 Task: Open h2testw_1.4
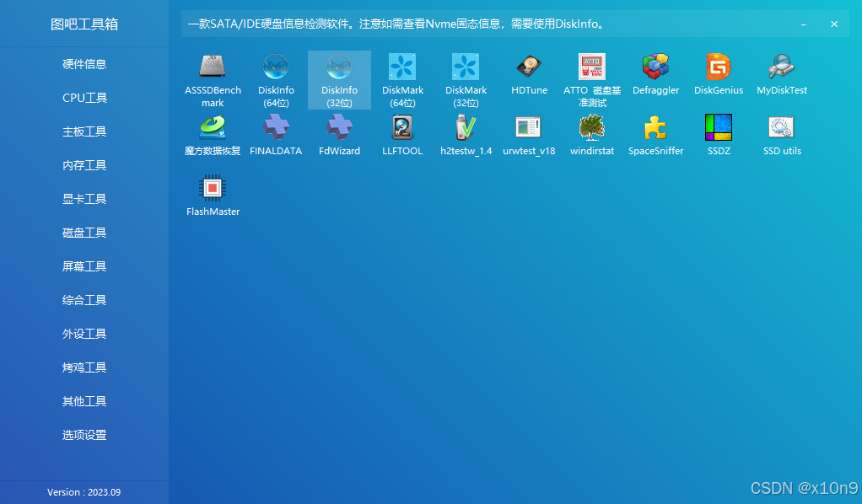point(466,135)
